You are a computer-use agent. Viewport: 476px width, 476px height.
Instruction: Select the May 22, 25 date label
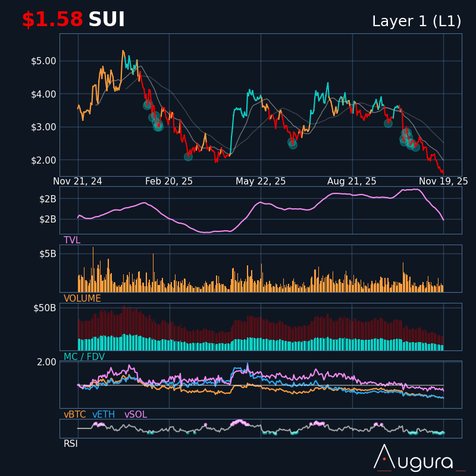tap(261, 181)
